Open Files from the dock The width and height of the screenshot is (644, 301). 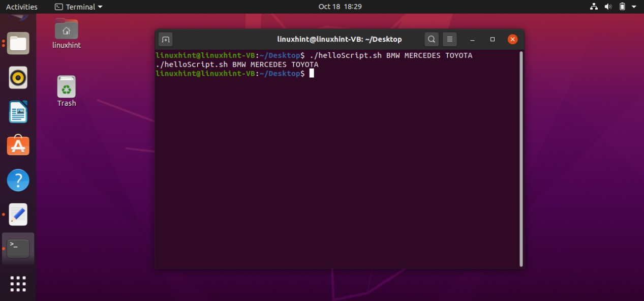coord(18,43)
